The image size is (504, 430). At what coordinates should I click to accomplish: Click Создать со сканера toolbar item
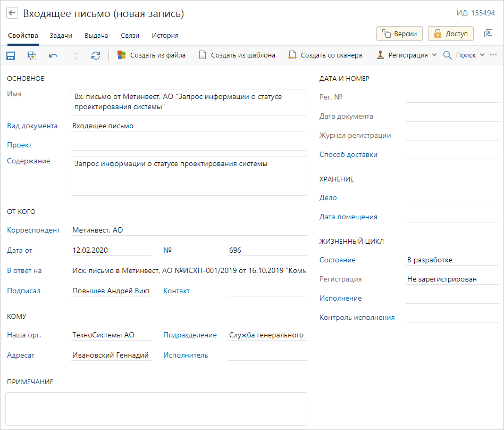click(x=325, y=55)
